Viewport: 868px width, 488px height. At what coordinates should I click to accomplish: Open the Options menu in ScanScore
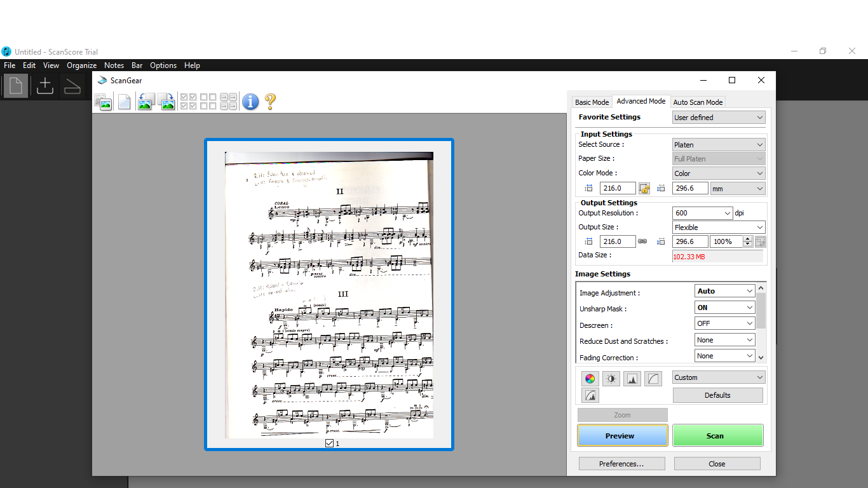click(163, 65)
